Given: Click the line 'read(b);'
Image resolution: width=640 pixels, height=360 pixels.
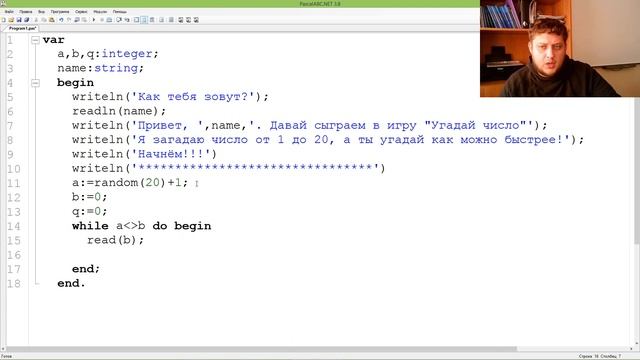Looking at the screenshot, I should (x=115, y=240).
